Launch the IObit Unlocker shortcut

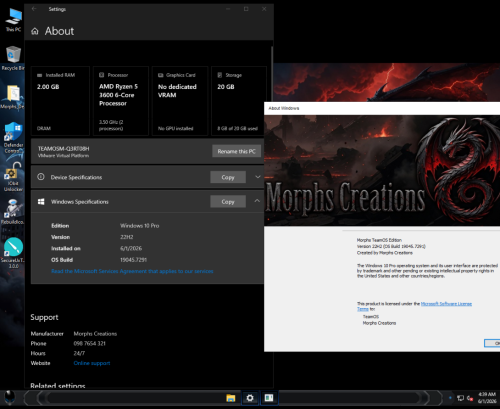(x=13, y=177)
